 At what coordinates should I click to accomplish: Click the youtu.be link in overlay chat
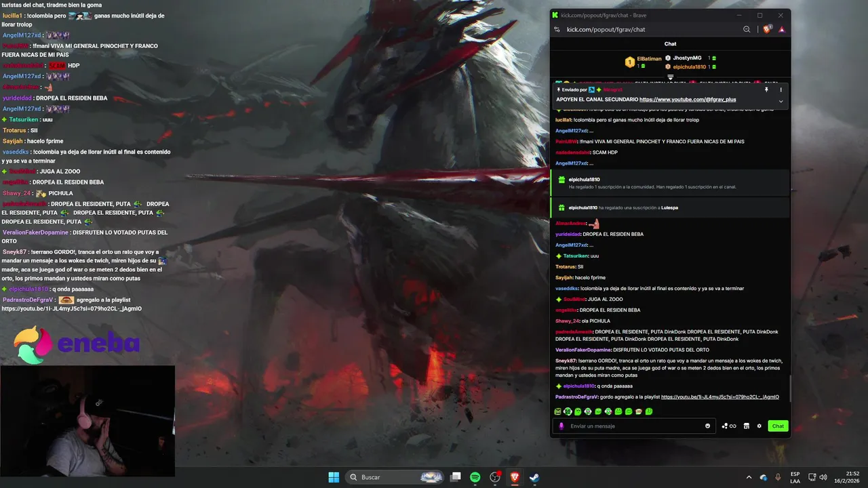pyautogui.click(x=71, y=308)
